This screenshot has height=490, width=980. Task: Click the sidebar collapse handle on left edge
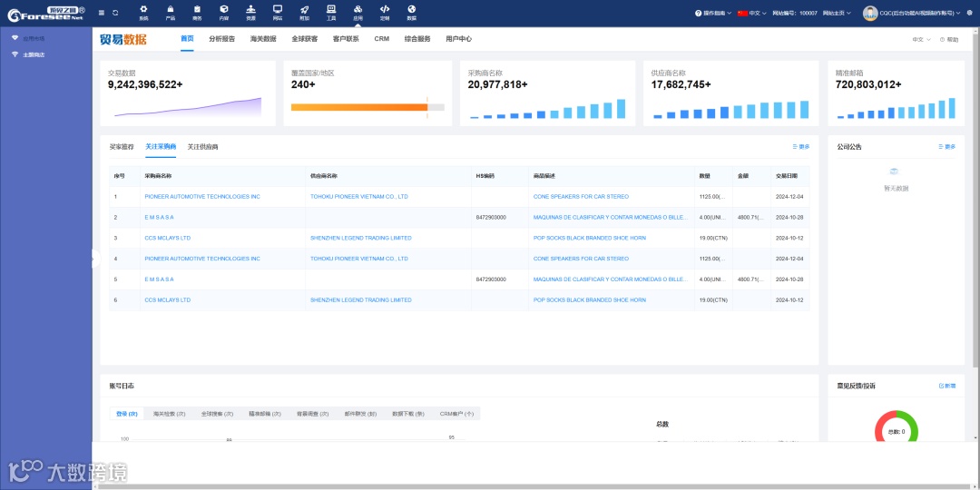click(x=95, y=259)
